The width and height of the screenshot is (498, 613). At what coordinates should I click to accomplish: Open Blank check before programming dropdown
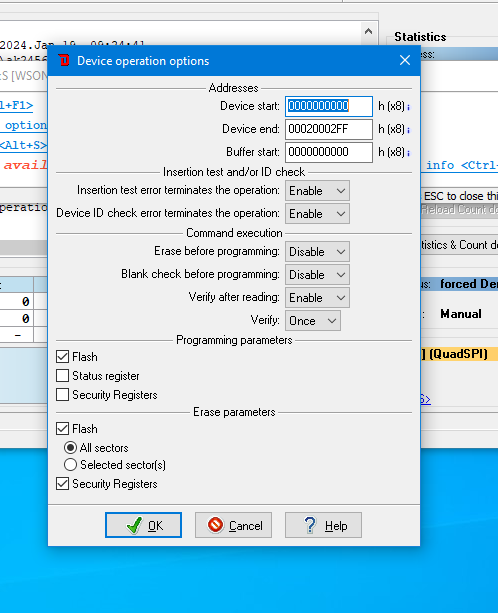pyautogui.click(x=317, y=275)
